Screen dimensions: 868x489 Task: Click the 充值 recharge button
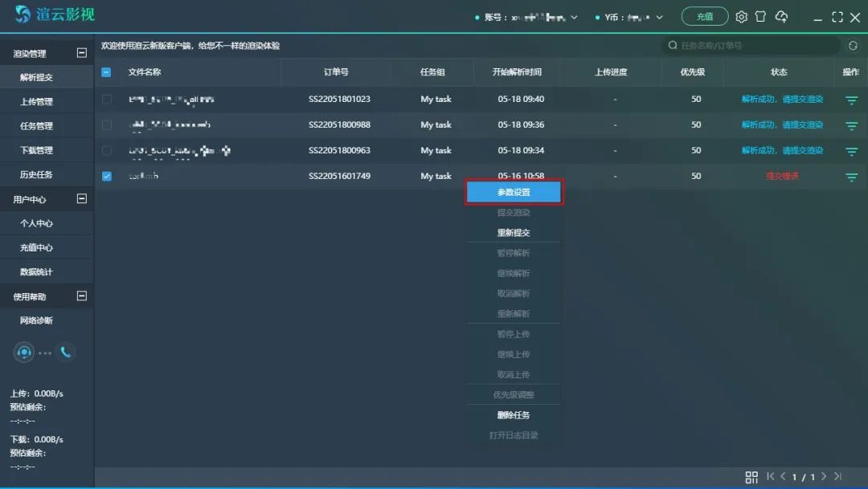[704, 17]
